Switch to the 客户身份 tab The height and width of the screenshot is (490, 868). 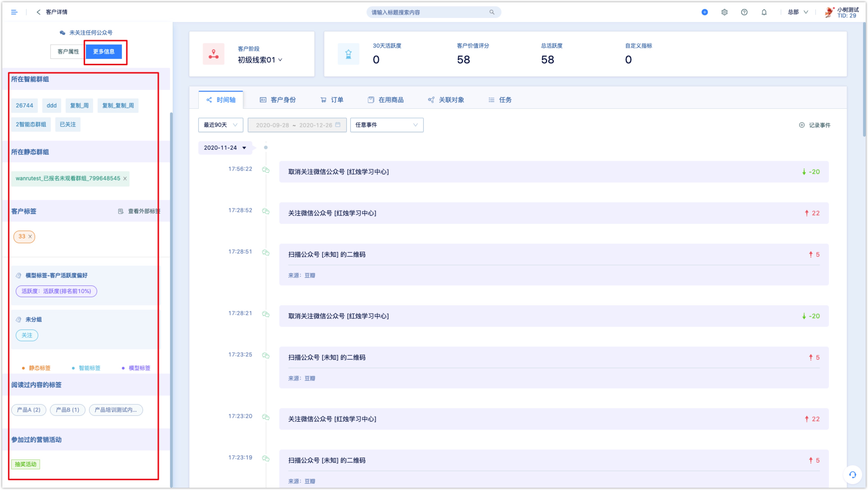278,100
